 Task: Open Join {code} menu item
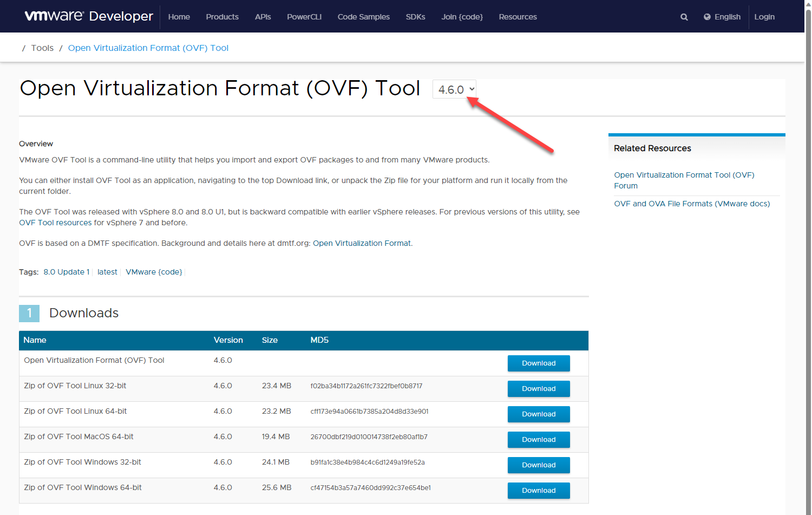click(x=462, y=17)
